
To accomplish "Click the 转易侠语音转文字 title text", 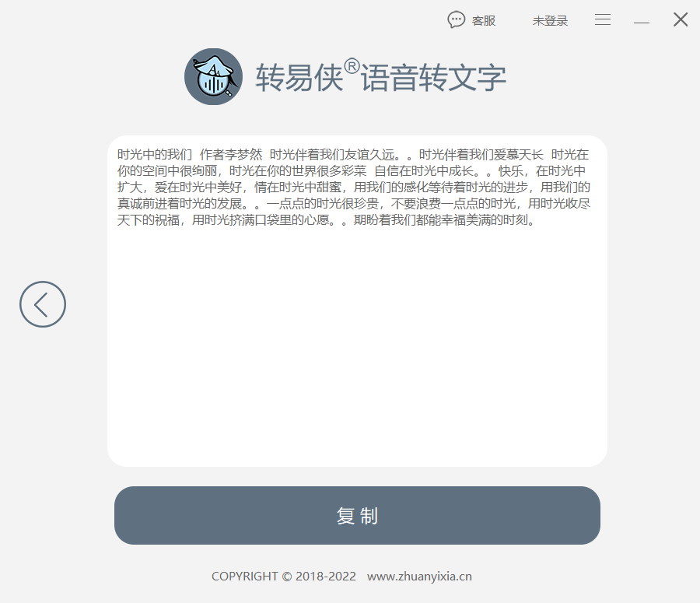I will (x=381, y=77).
